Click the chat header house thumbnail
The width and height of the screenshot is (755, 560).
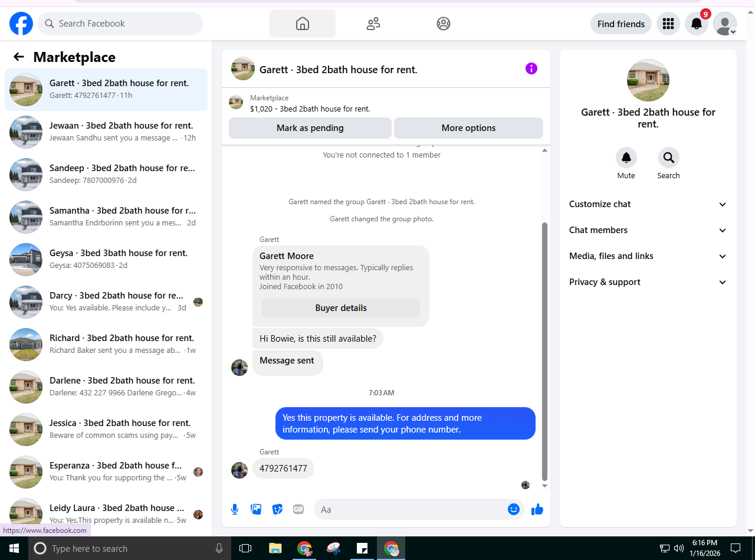[x=243, y=68]
